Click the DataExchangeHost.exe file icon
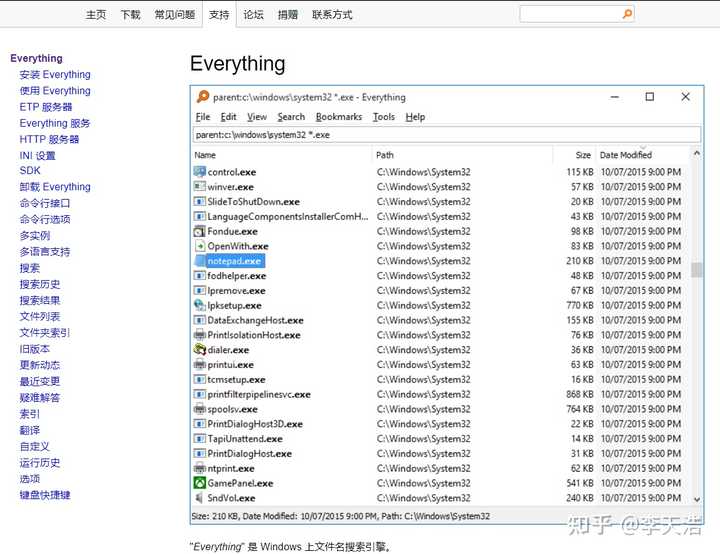The image size is (720, 554). pos(199,320)
